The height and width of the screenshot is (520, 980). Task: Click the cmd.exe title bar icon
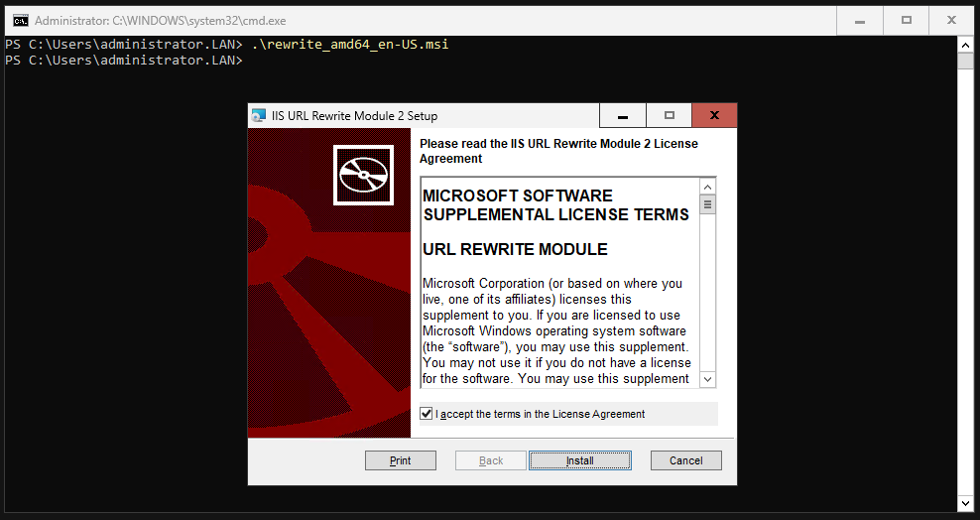point(21,21)
